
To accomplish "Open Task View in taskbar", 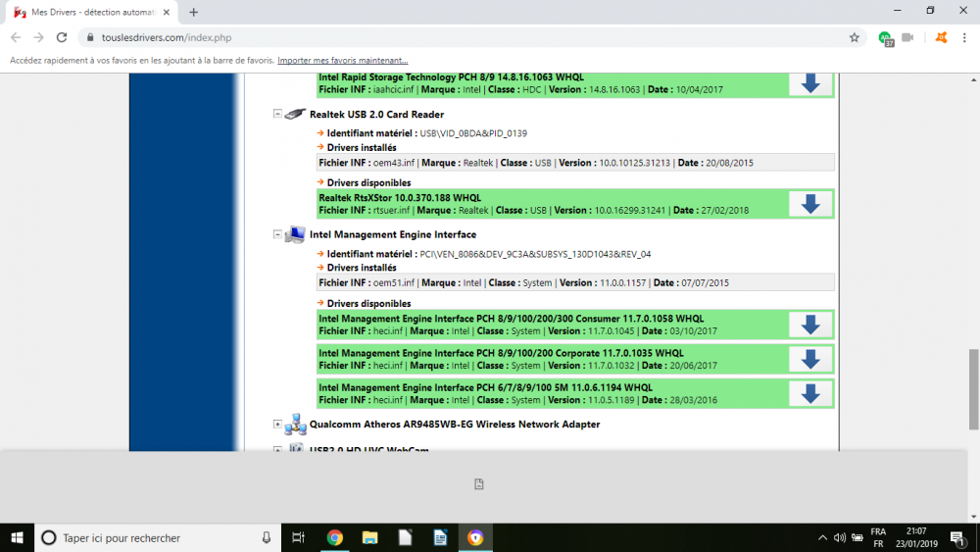I will 298,537.
